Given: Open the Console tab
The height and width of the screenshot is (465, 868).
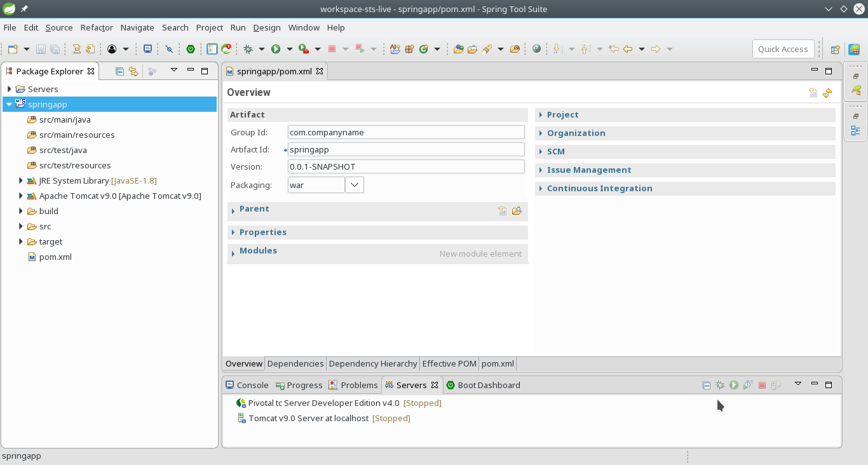Looking at the screenshot, I should point(247,385).
